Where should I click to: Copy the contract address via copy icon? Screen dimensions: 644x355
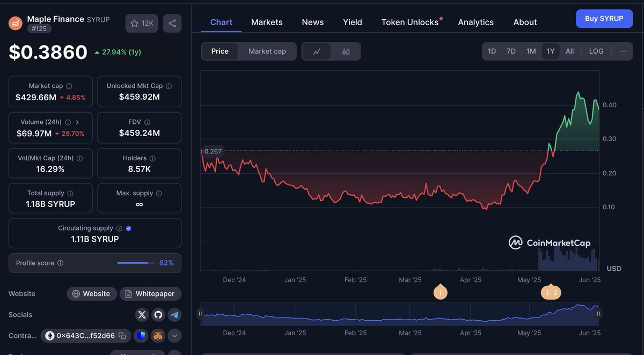(x=122, y=336)
